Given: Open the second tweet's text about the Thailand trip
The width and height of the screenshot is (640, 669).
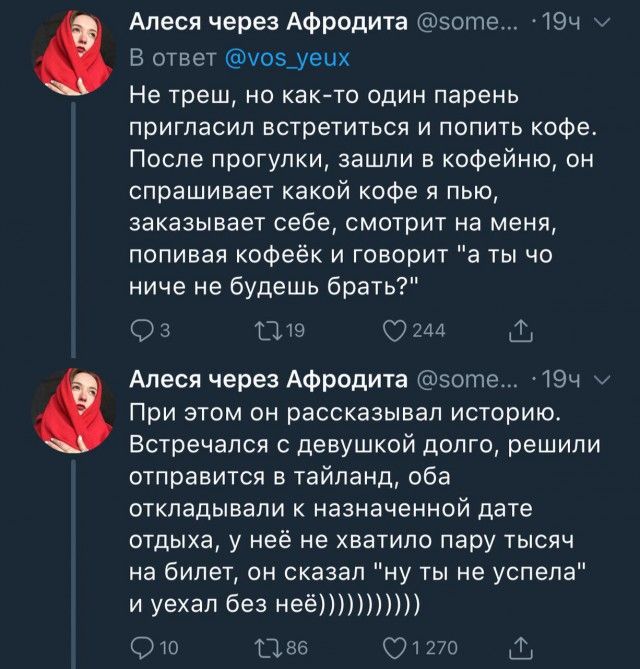Looking at the screenshot, I should (350, 508).
